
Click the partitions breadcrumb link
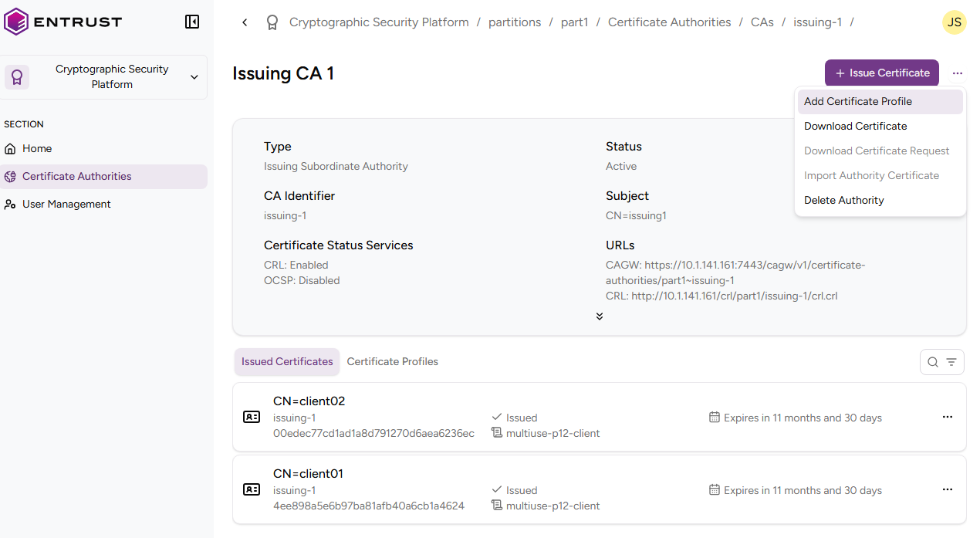514,22
